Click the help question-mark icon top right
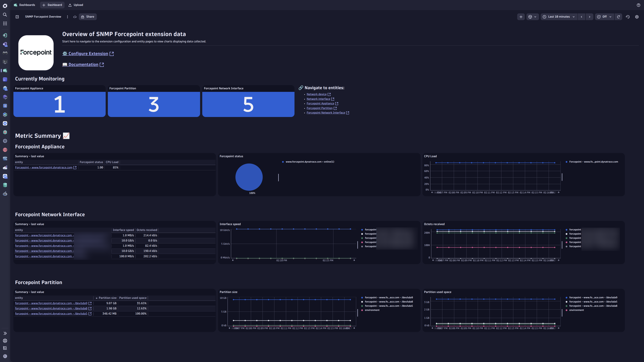The width and height of the screenshot is (644, 362). pyautogui.click(x=638, y=5)
